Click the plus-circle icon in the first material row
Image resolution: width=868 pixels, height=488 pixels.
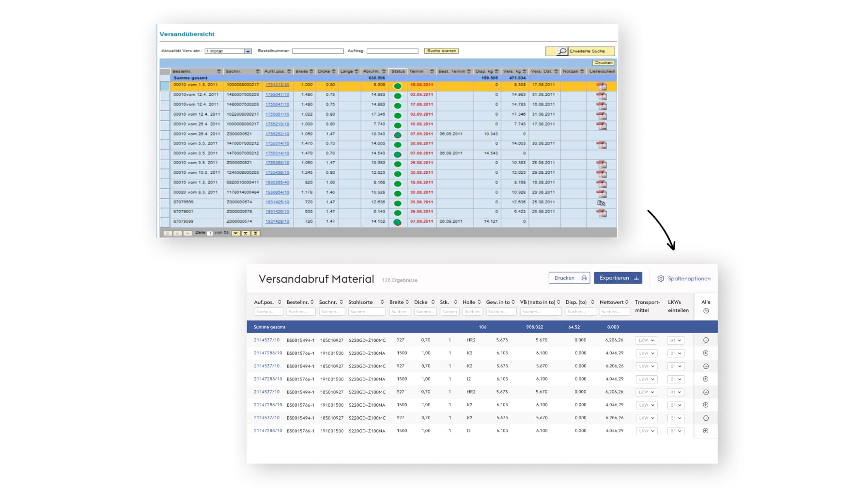(x=706, y=340)
